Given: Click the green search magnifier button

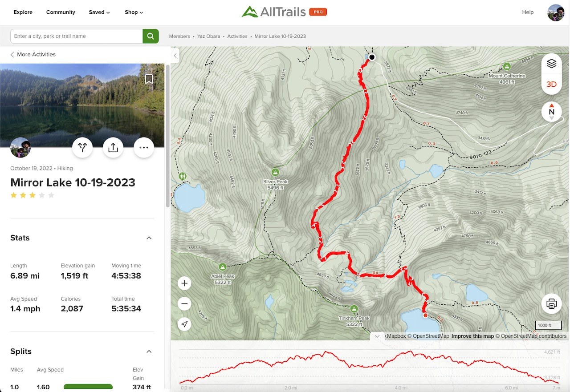Looking at the screenshot, I should [151, 36].
